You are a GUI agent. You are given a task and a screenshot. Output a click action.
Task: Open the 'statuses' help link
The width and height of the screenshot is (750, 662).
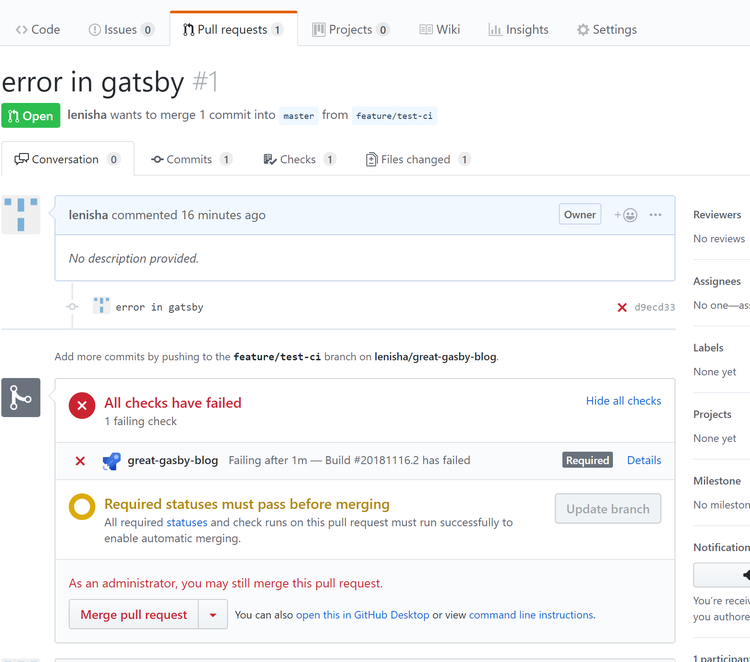(187, 522)
